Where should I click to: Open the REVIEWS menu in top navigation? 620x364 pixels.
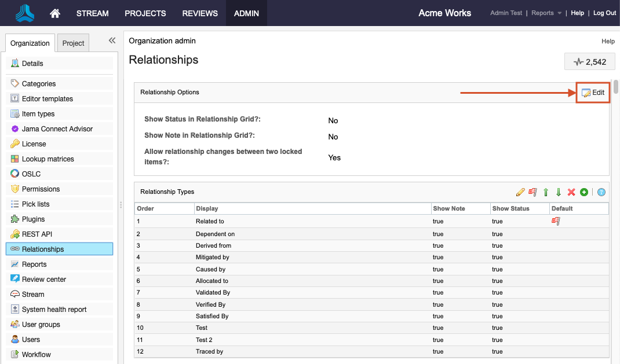click(200, 13)
